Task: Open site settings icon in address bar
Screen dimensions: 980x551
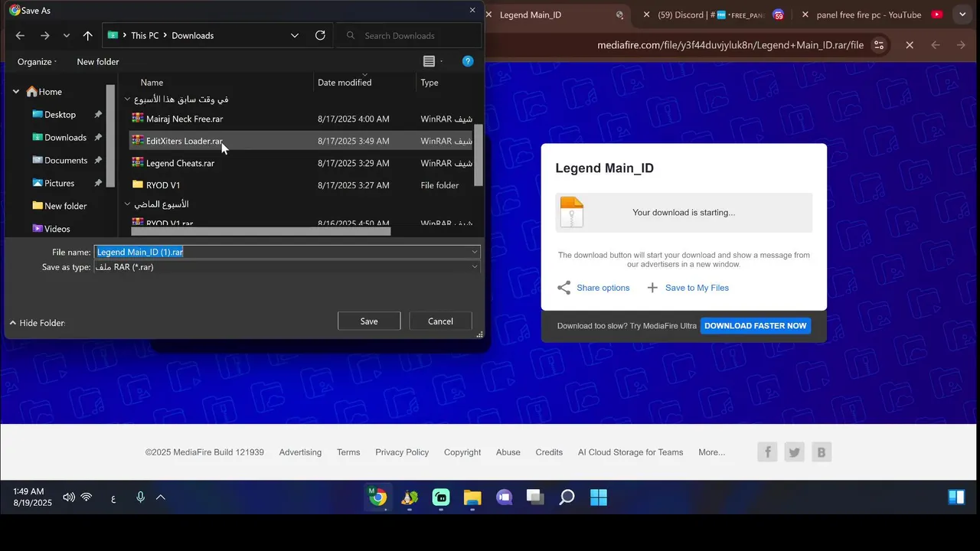Action: tap(879, 45)
